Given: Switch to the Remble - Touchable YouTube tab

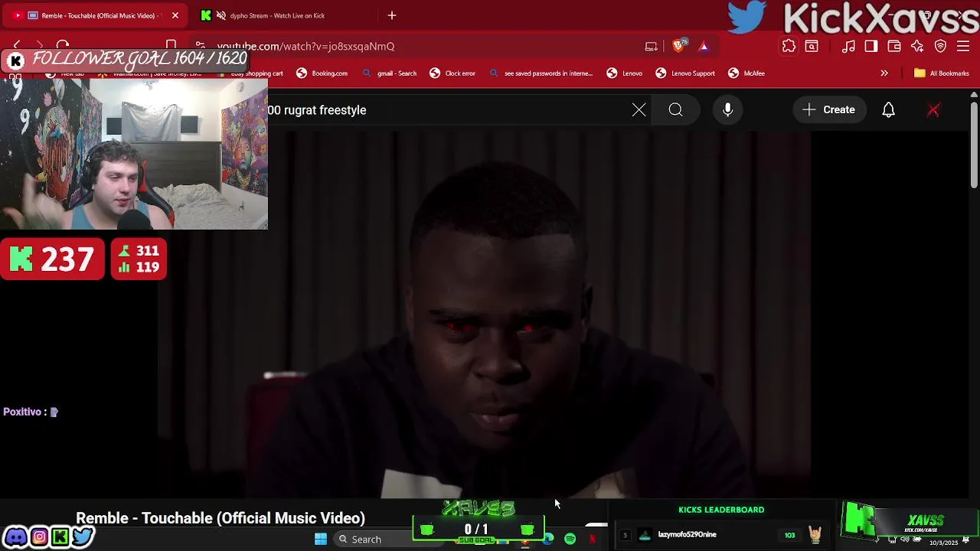Looking at the screenshot, I should [96, 15].
